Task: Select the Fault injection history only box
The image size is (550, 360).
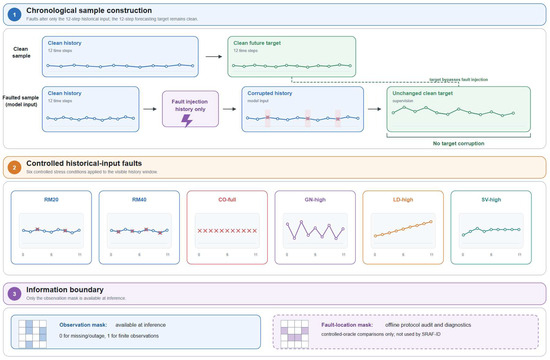Action: pos(190,109)
